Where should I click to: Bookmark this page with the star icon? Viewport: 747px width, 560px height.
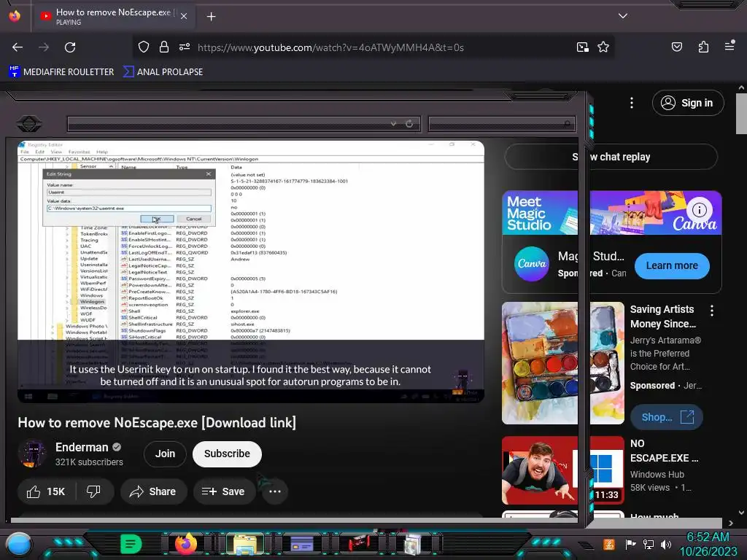click(603, 47)
